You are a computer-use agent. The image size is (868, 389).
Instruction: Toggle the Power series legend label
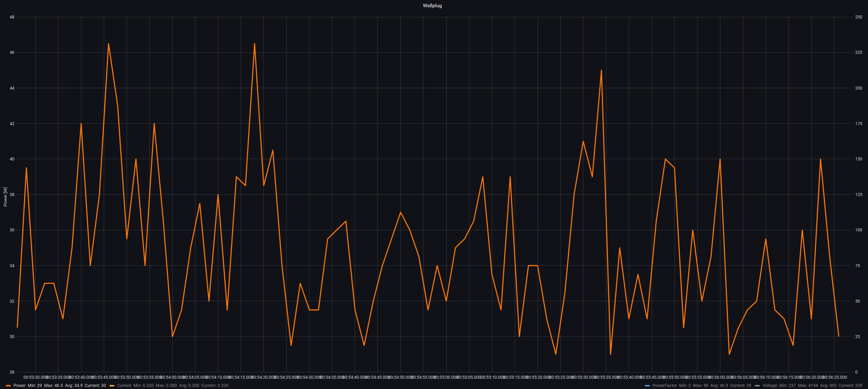20,386
